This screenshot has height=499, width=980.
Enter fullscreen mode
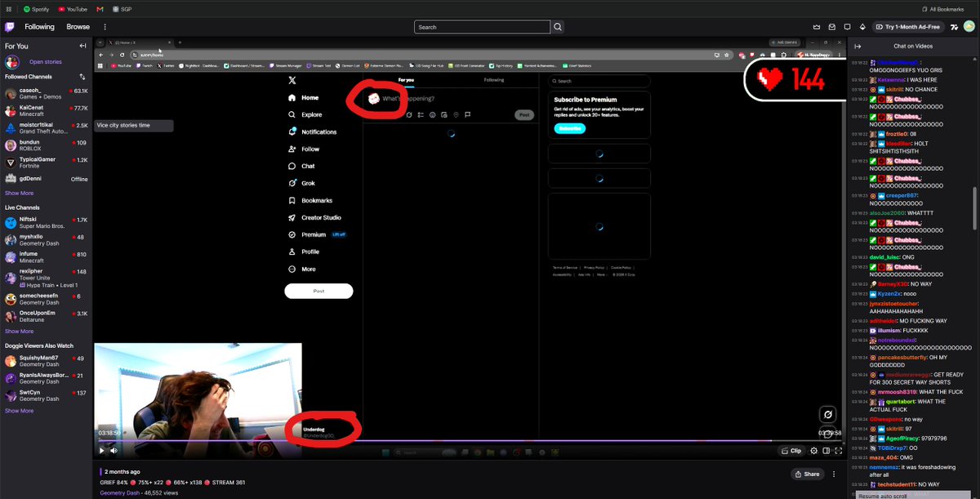point(838,450)
